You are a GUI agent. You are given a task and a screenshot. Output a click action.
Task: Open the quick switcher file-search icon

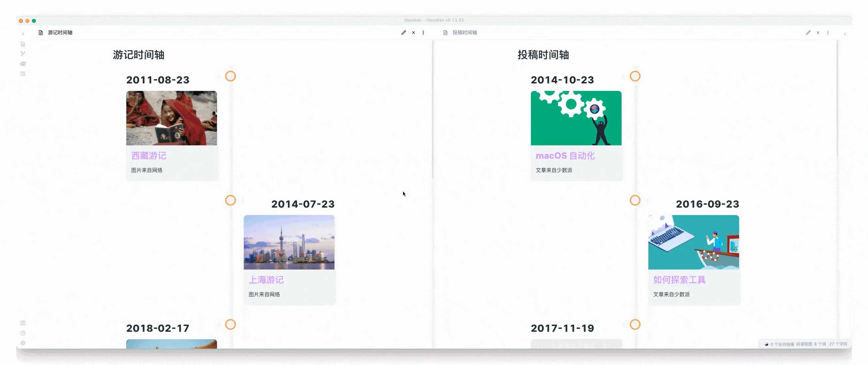(23, 44)
